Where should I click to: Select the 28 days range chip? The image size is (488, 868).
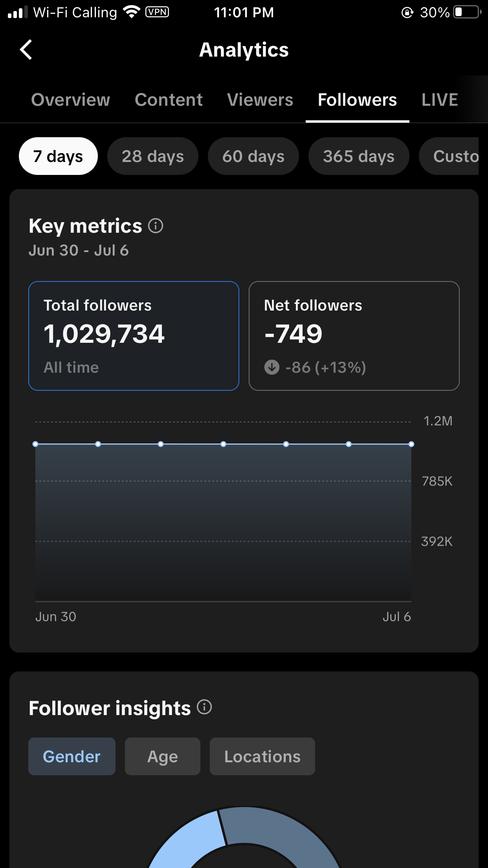(x=153, y=156)
